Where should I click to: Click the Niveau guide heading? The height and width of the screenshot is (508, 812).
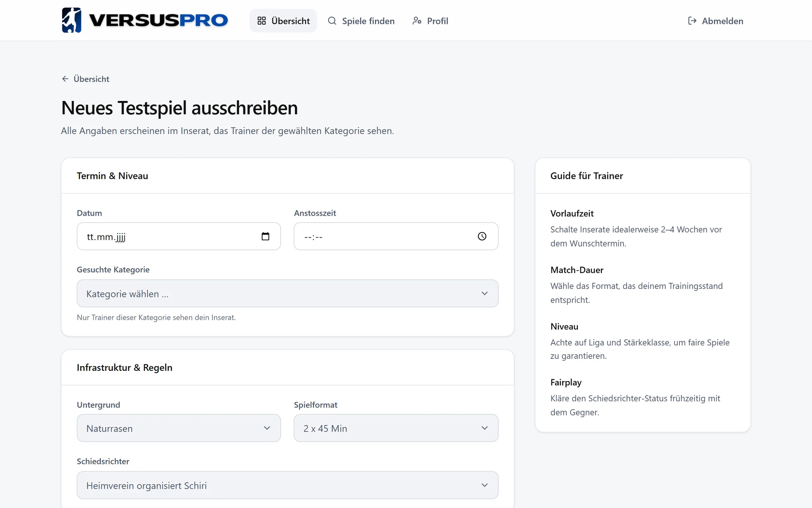564,326
